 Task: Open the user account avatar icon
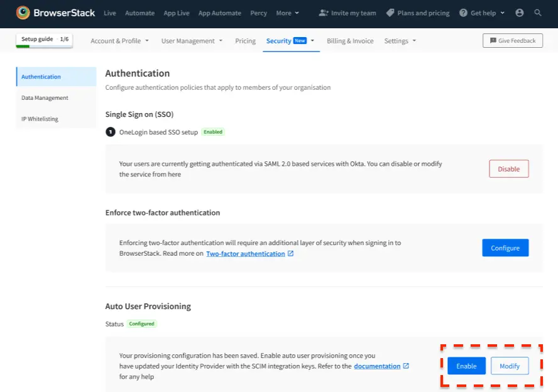[519, 13]
